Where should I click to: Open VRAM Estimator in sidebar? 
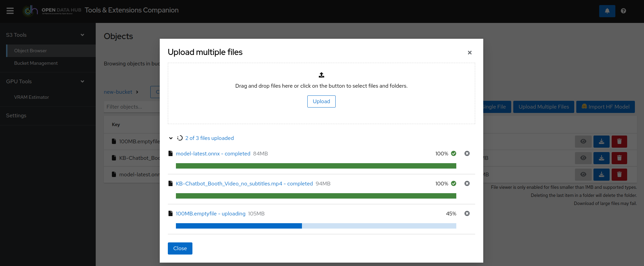(32, 97)
